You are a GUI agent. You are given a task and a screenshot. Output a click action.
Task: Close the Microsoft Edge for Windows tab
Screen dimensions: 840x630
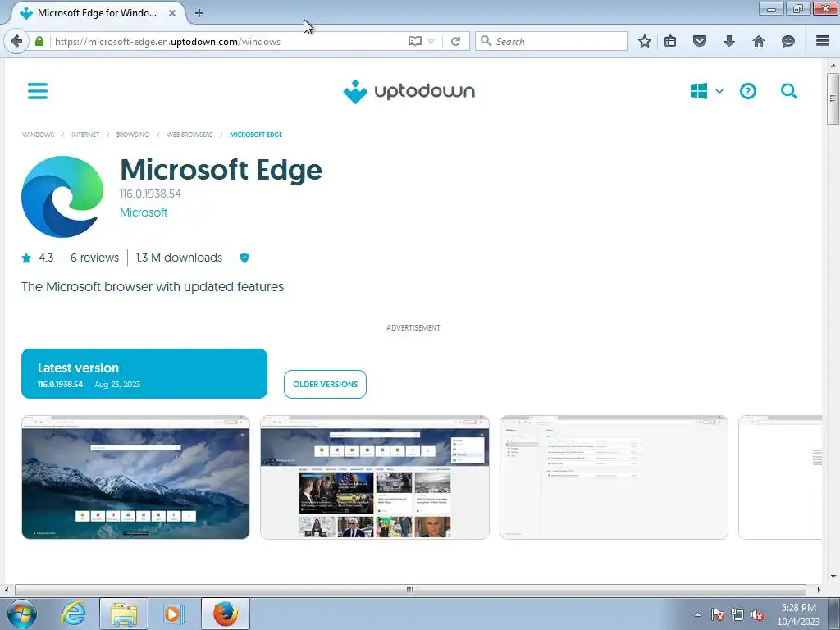coord(172,13)
